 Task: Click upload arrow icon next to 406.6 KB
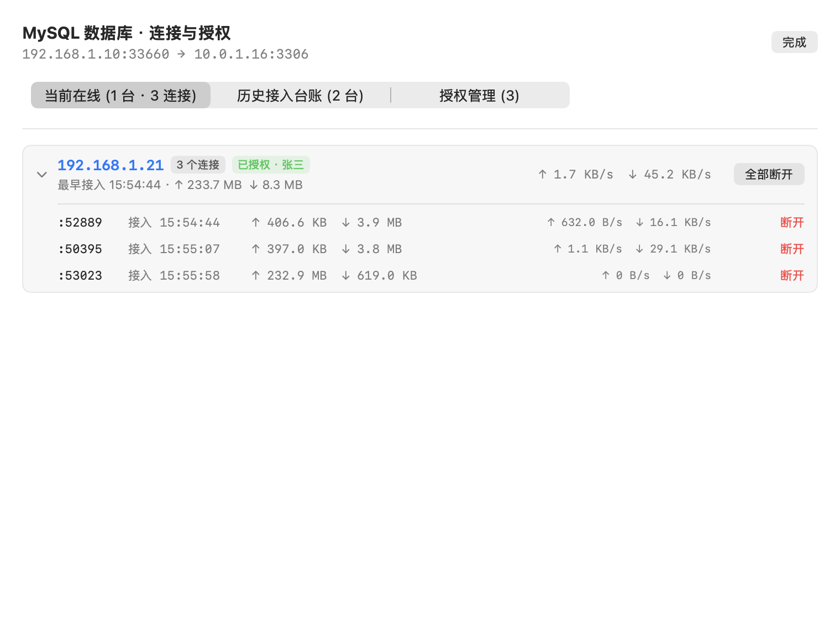tap(255, 223)
